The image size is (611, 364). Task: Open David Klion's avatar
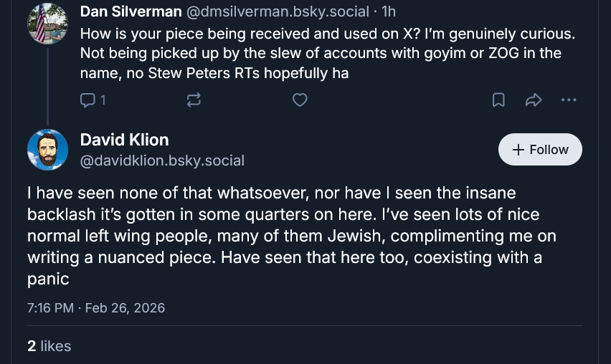tap(47, 150)
